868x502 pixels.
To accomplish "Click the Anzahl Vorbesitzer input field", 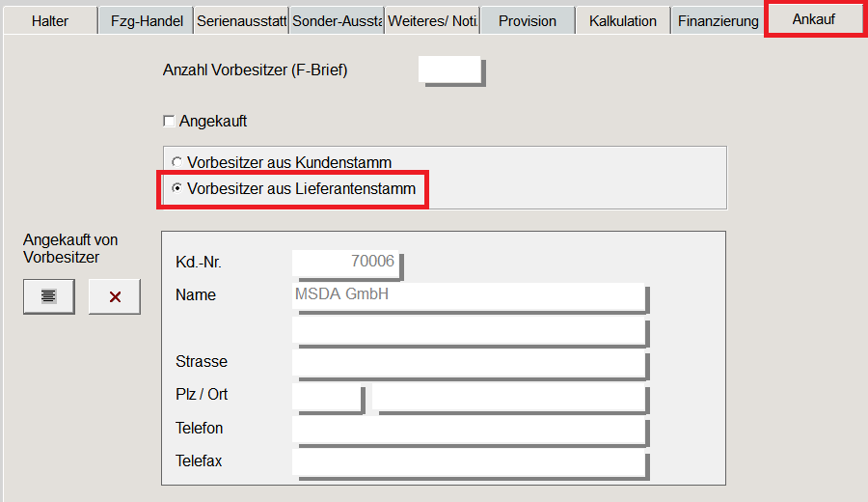I will point(449,70).
